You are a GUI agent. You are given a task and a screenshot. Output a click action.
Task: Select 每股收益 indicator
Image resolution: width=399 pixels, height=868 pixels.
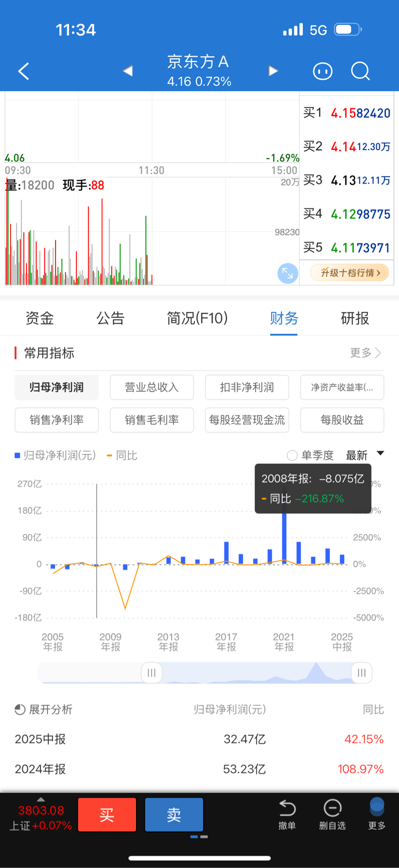[x=342, y=420]
